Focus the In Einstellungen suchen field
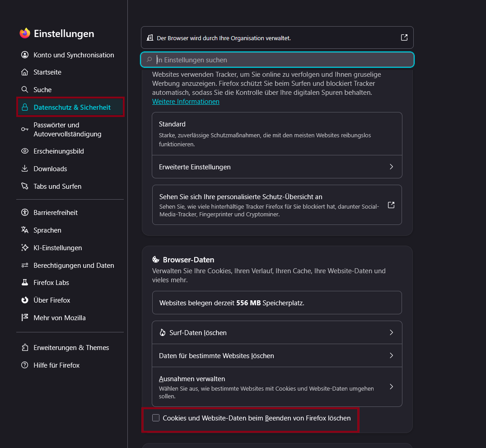486x448 pixels. click(x=277, y=60)
